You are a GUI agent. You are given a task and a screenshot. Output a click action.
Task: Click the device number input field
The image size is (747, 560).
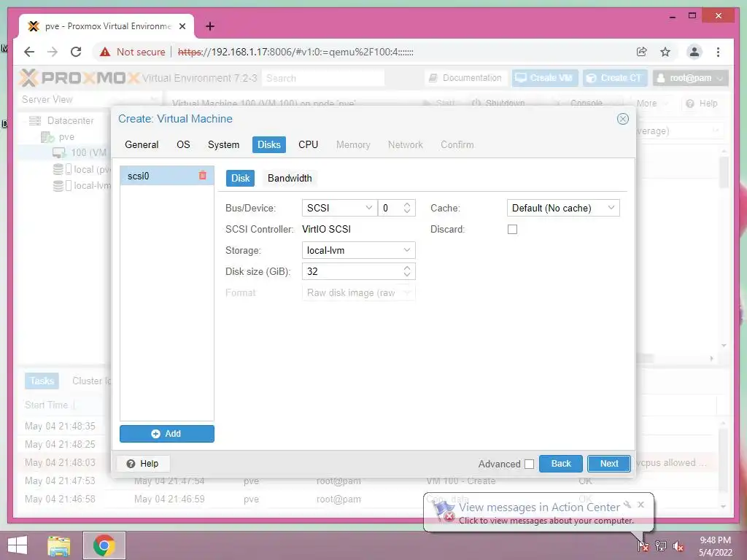pyautogui.click(x=390, y=208)
